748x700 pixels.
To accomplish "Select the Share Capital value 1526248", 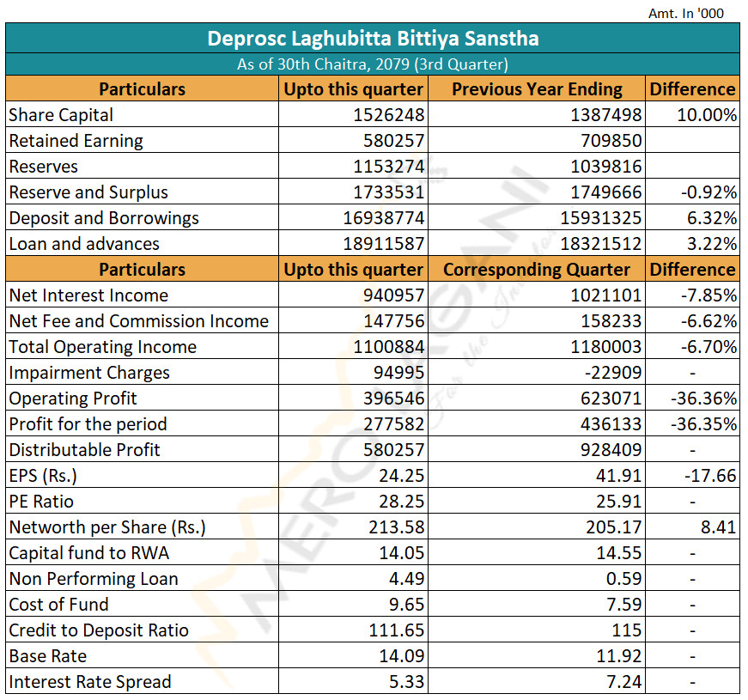I will click(x=389, y=115).
